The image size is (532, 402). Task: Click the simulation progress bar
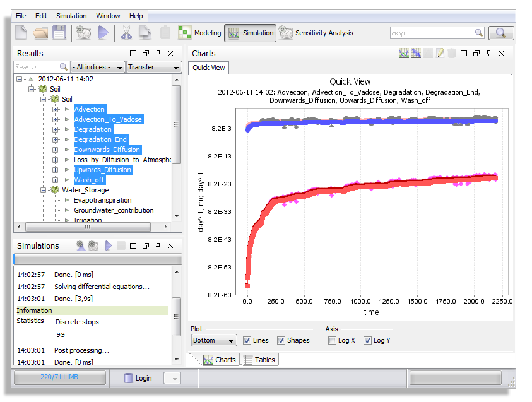click(98, 259)
